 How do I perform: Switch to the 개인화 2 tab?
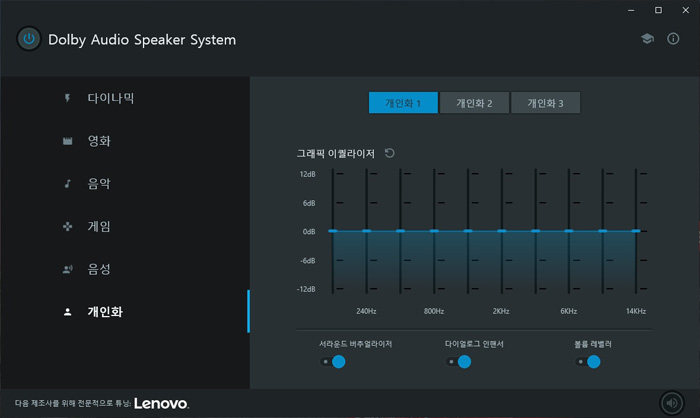click(x=474, y=103)
